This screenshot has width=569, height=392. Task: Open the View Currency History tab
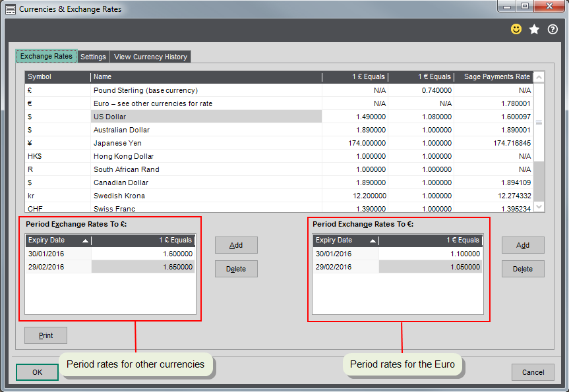[150, 57]
